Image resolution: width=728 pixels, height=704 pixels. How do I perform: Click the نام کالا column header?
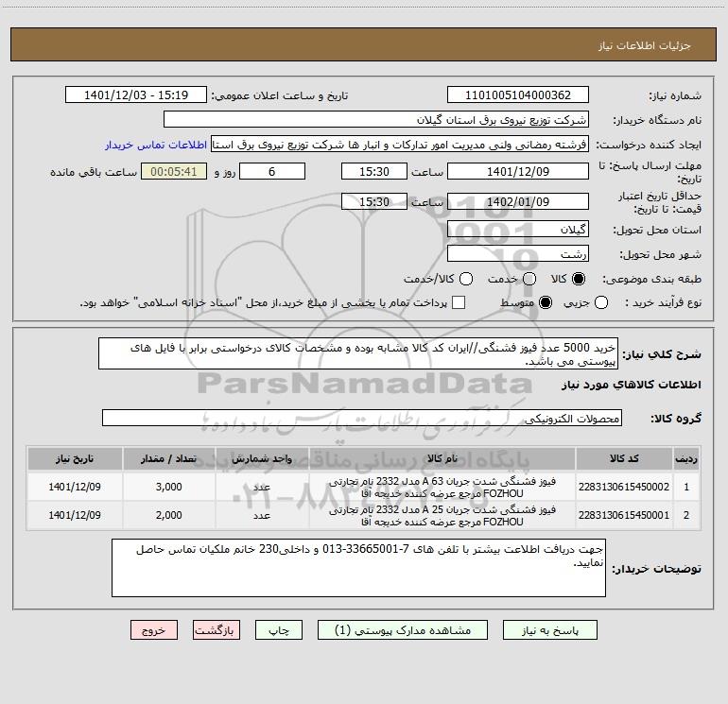tap(442, 459)
